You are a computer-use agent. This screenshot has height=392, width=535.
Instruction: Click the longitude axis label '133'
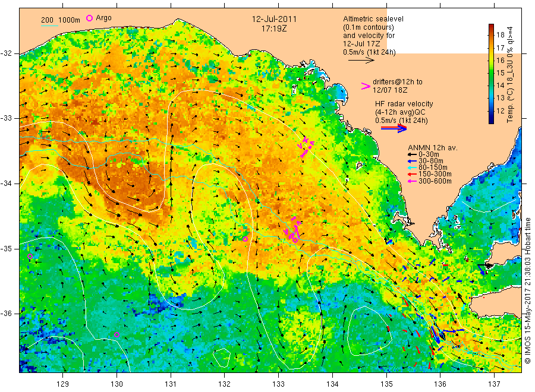click(278, 384)
